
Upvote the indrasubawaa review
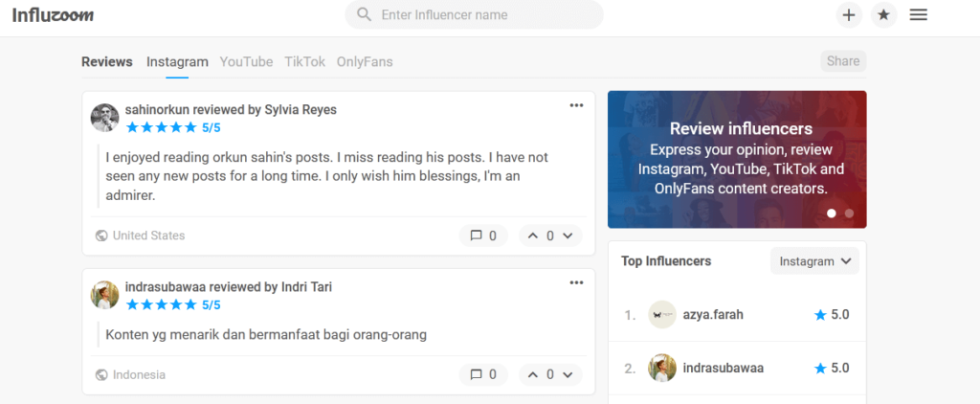532,375
